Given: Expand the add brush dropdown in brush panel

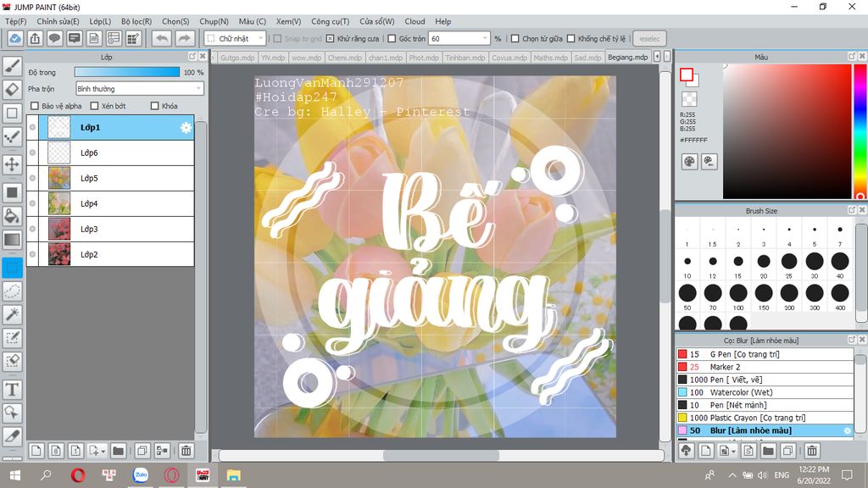Looking at the screenshot, I should coord(733,452).
